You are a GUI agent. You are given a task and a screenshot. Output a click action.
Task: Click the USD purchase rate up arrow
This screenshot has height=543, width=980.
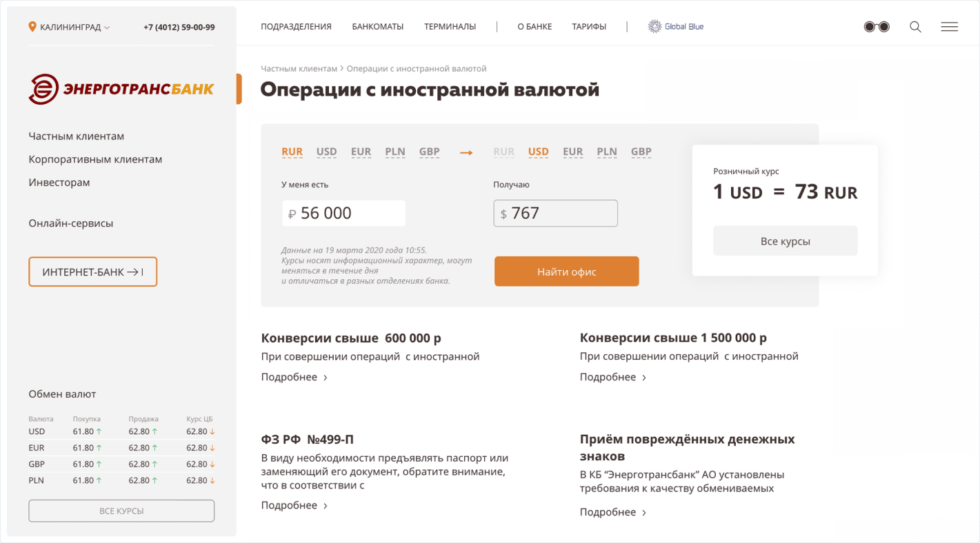coord(99,431)
